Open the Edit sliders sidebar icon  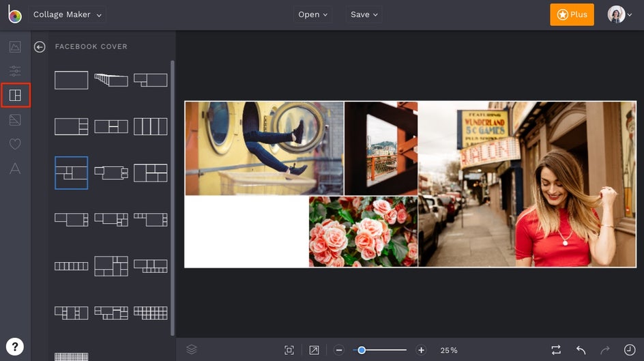tap(15, 71)
